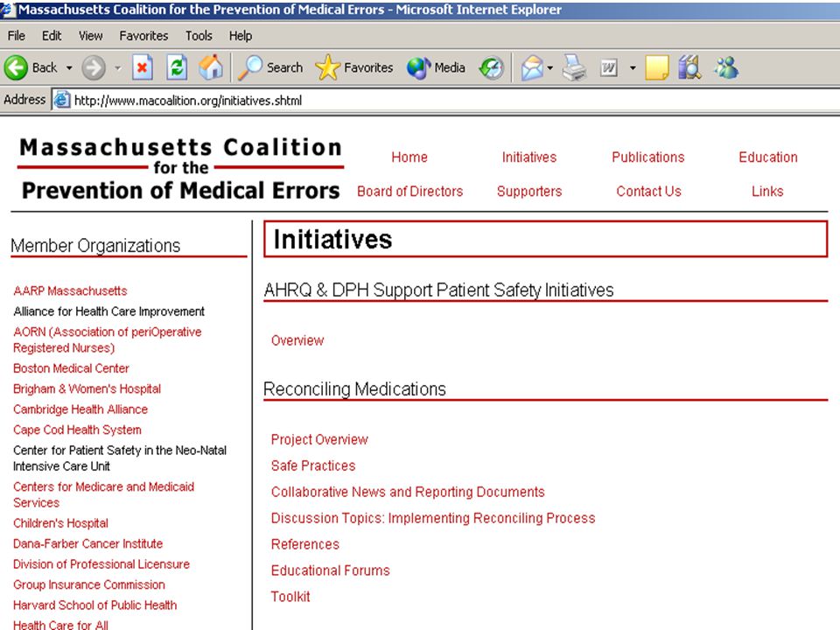The image size is (840, 630).
Task: Click Center for Patient Safety in the Neo-Natal text
Action: tap(120, 450)
